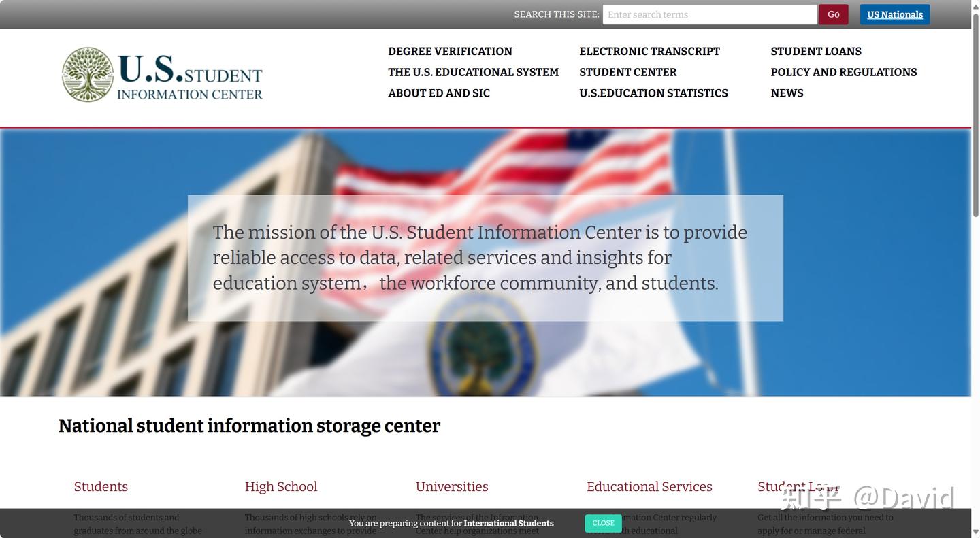Image resolution: width=980 pixels, height=538 pixels.
Task: Navigate to the Student Center
Action: [x=627, y=71]
